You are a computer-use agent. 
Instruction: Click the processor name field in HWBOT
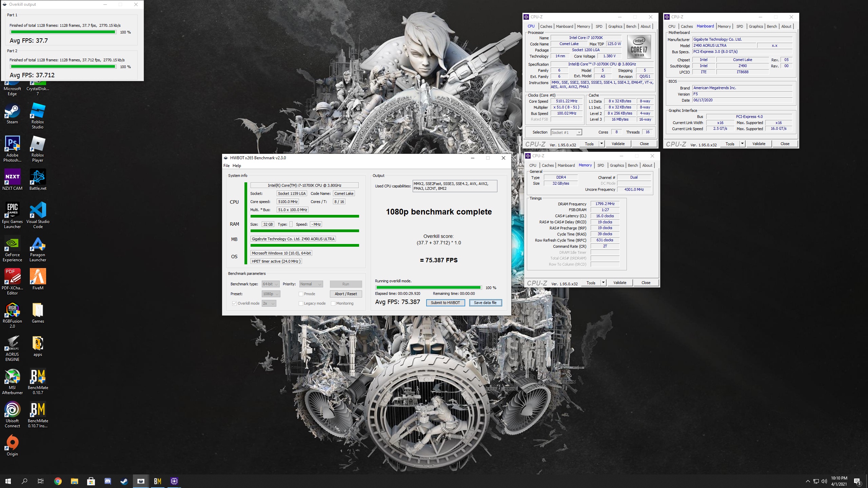click(304, 185)
